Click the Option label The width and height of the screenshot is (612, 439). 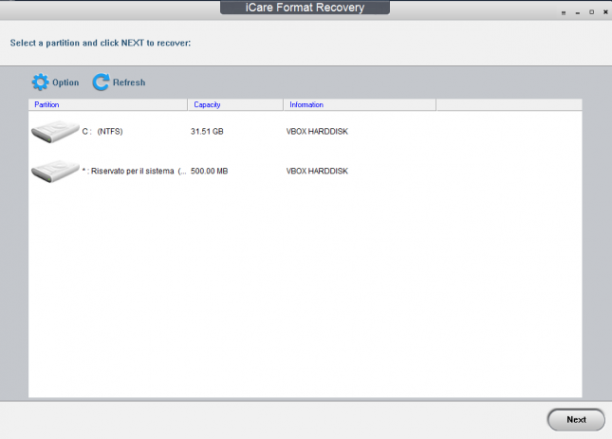tap(66, 83)
